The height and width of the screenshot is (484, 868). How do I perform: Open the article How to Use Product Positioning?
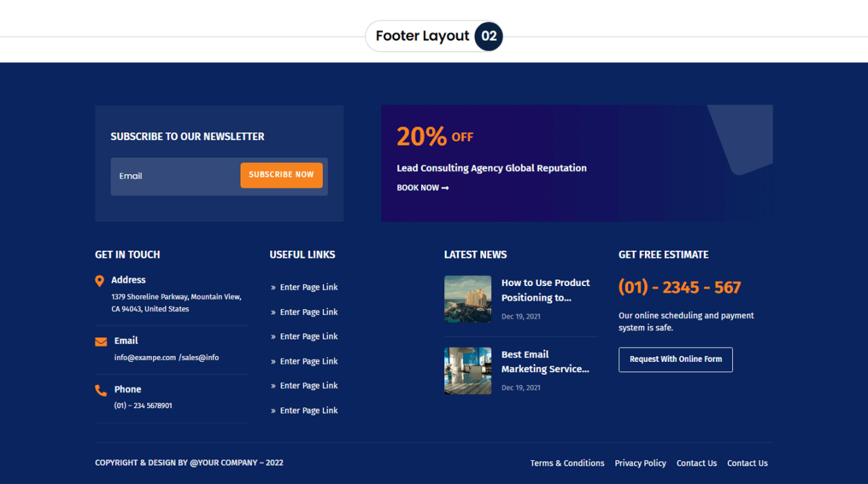tap(545, 289)
